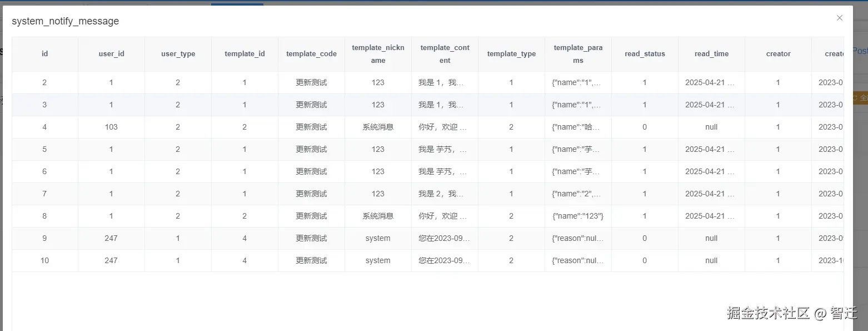Screen dimensions: 868x331
Task: Click the template_params column header
Action: tap(578, 54)
